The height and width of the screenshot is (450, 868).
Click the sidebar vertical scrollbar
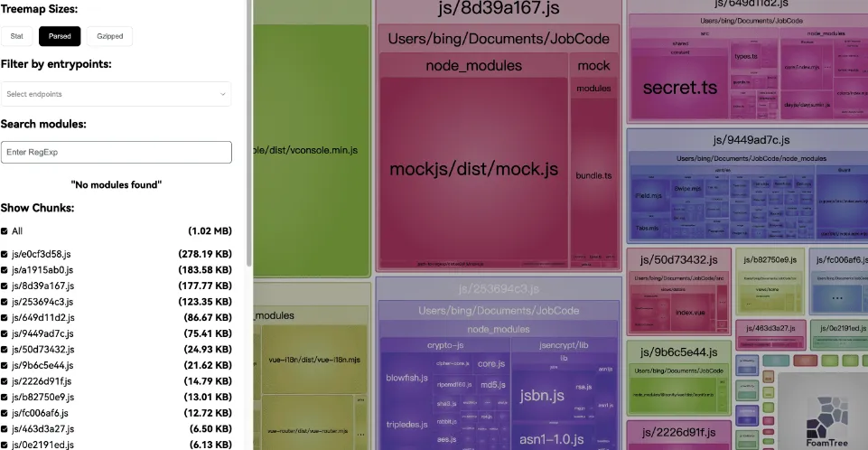[249, 136]
